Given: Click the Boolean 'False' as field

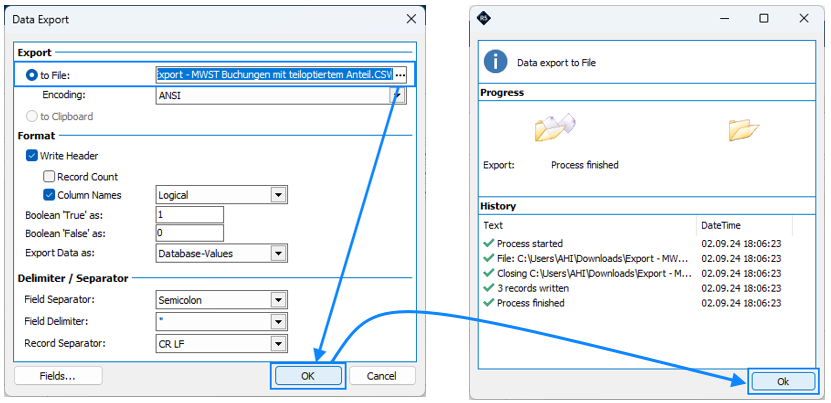Looking at the screenshot, I should [x=190, y=233].
